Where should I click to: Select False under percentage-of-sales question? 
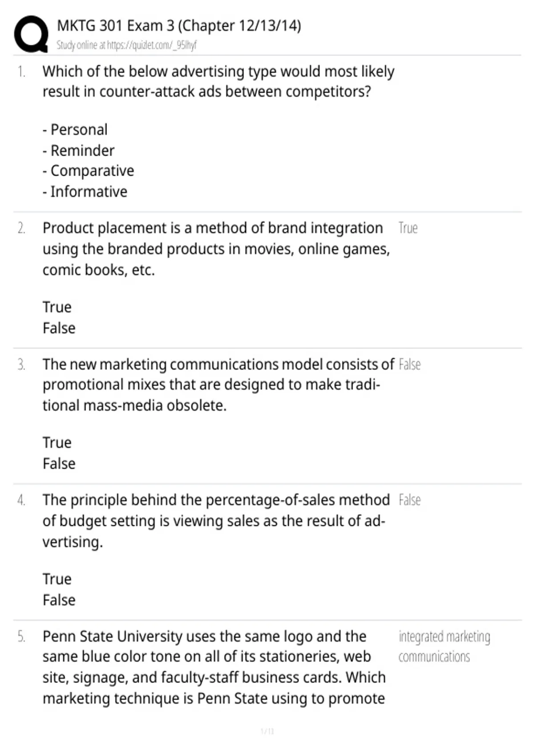tap(59, 600)
